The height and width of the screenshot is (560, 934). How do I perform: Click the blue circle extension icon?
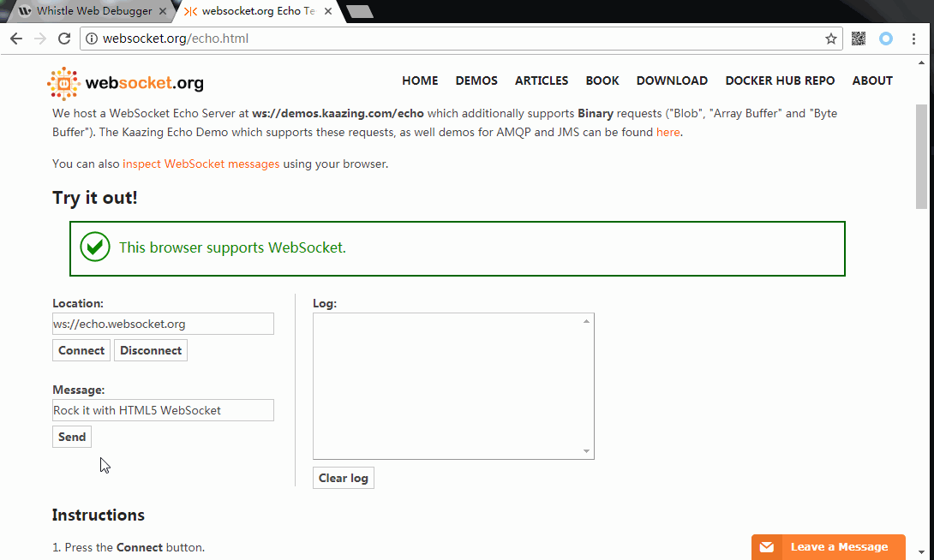click(x=886, y=39)
